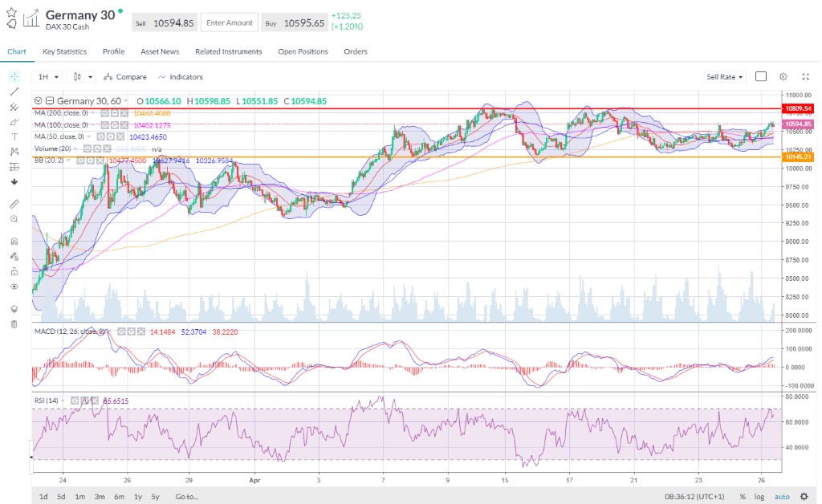The height and width of the screenshot is (504, 822).
Task: Select the text annotation tool
Action: point(14,136)
